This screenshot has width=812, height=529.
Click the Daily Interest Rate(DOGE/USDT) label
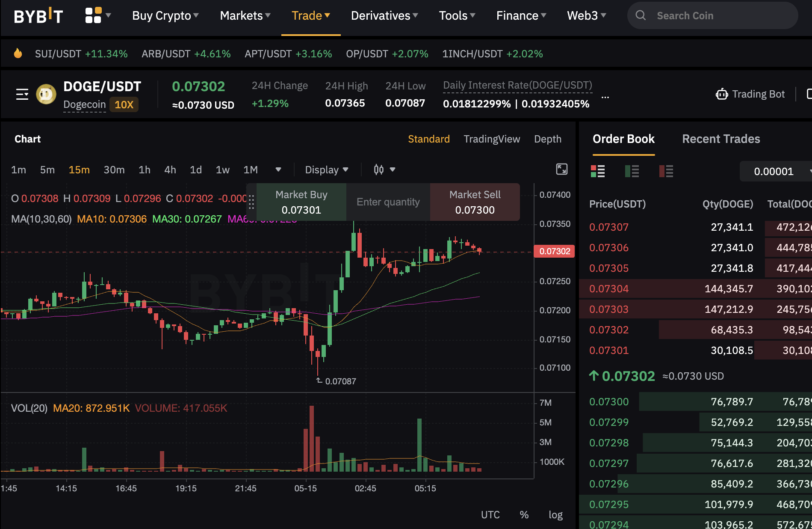[517, 86]
